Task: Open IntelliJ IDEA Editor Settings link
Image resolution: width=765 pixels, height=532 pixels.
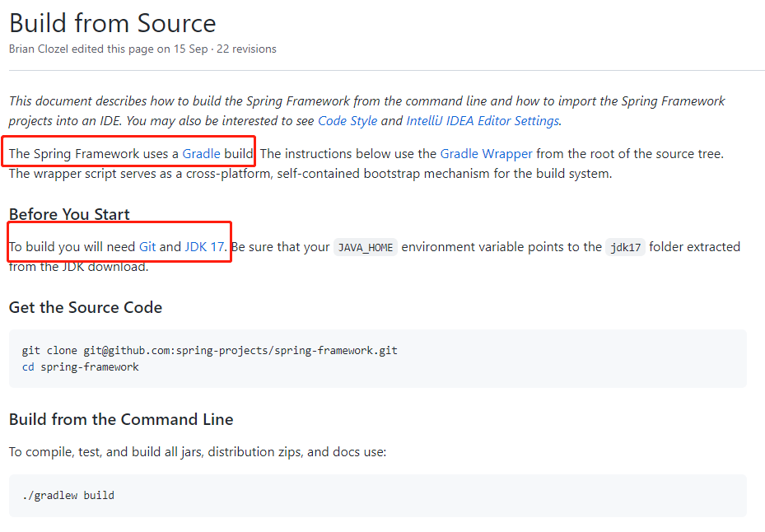Action: tap(483, 120)
